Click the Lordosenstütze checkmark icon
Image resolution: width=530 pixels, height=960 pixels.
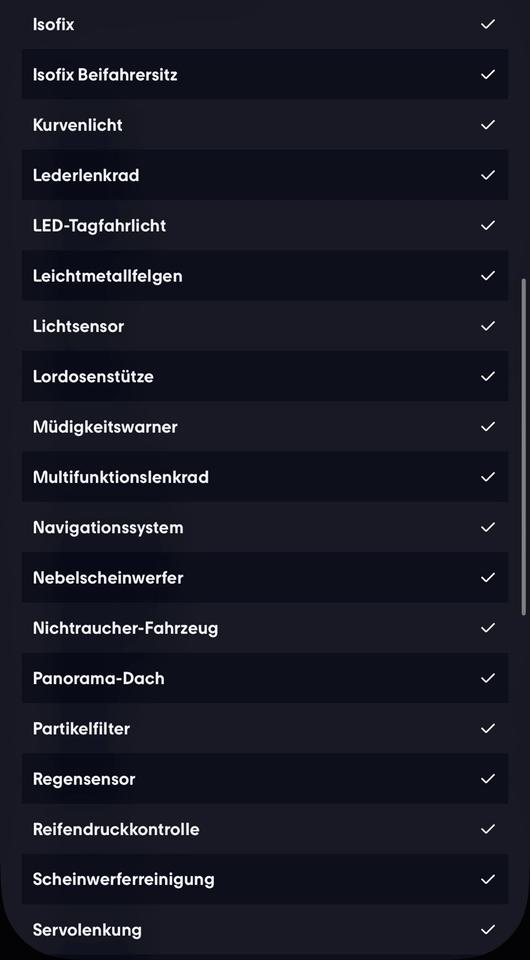coord(488,377)
